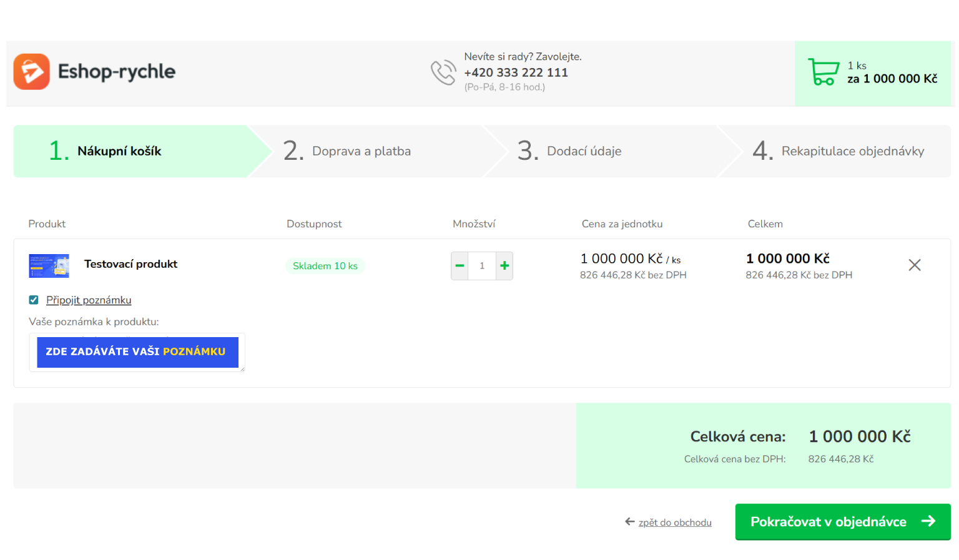Click the Eshop-rychle orange logo icon

(x=31, y=72)
